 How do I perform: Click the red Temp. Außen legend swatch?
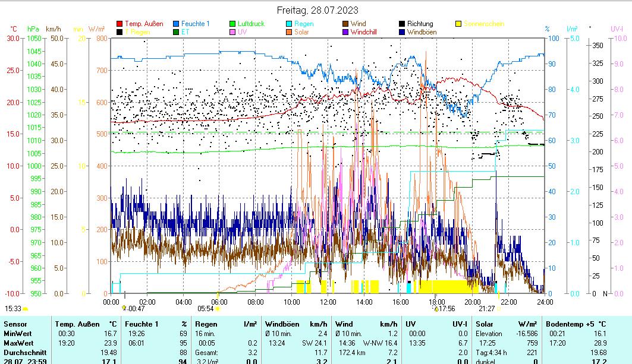[120, 24]
